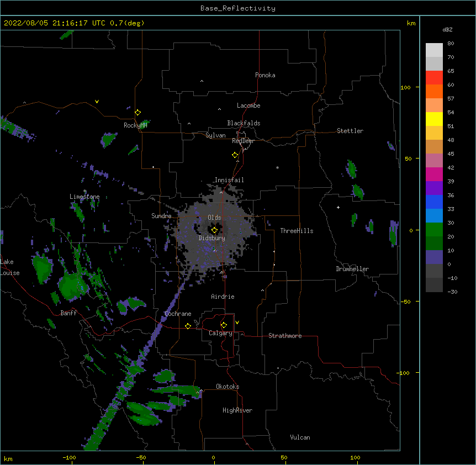Select the Innisfail town label

pos(229,180)
